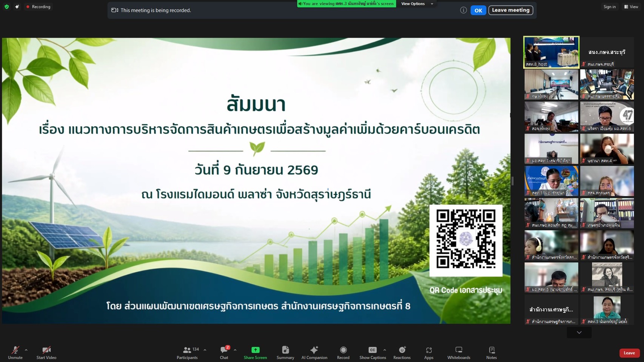Open the Apps panel

(429, 353)
